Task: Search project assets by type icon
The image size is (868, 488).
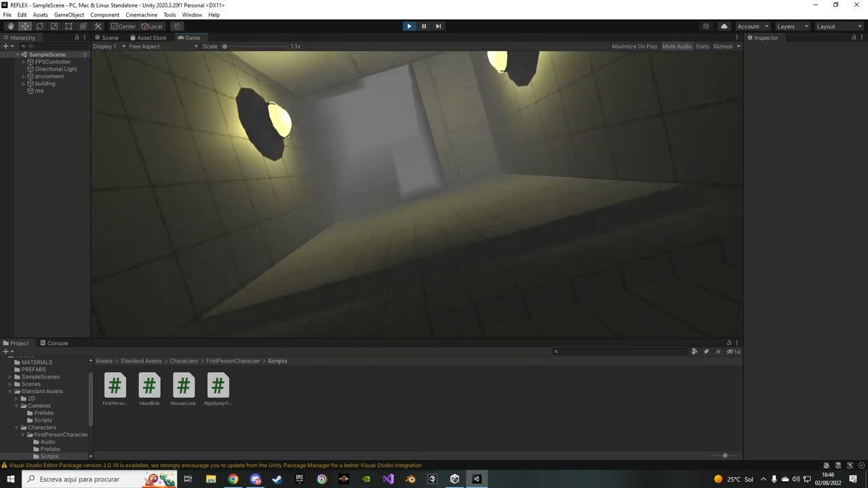Action: (x=694, y=351)
